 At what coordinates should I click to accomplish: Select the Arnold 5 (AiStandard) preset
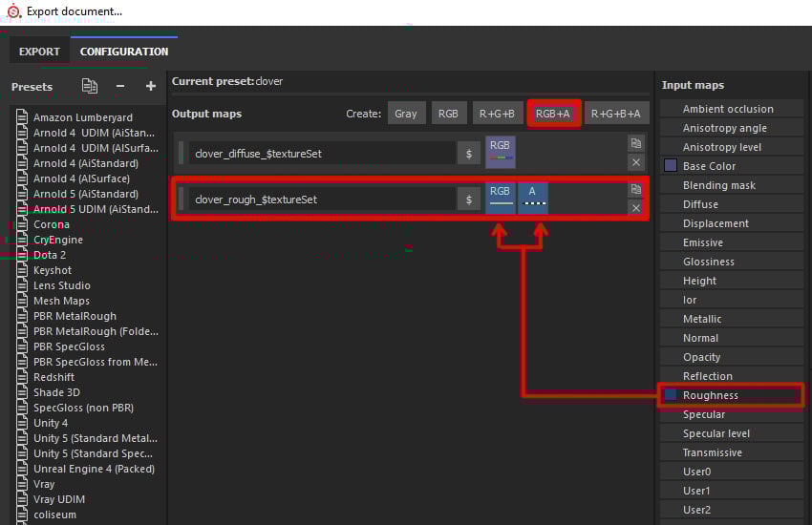coord(85,194)
